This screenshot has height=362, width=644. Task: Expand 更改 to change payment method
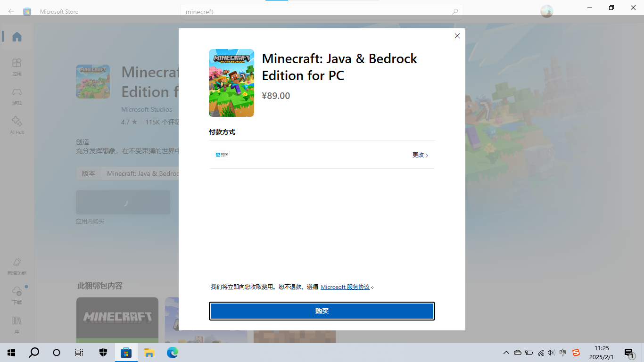(420, 155)
